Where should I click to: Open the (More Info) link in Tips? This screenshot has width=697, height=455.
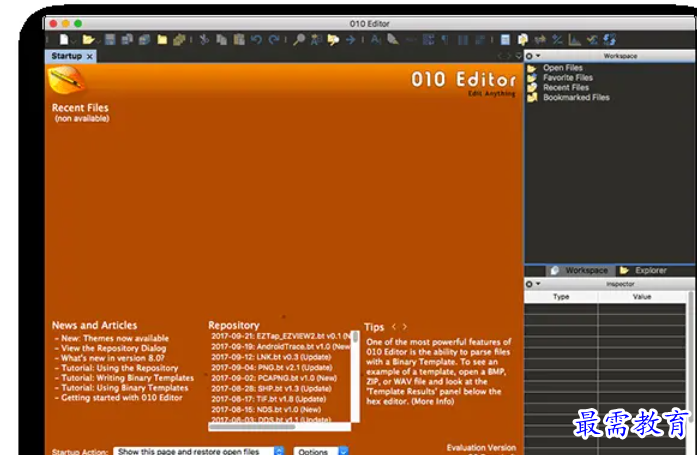coord(433,401)
